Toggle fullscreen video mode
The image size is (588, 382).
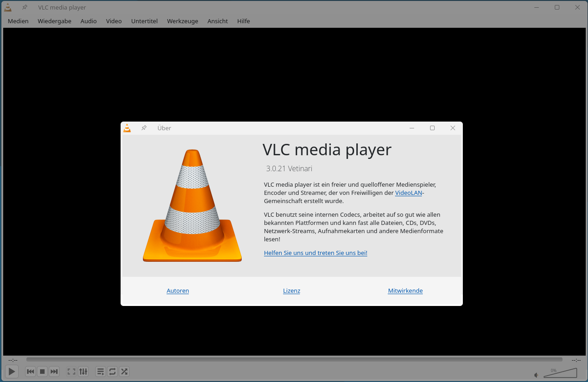pos(71,372)
